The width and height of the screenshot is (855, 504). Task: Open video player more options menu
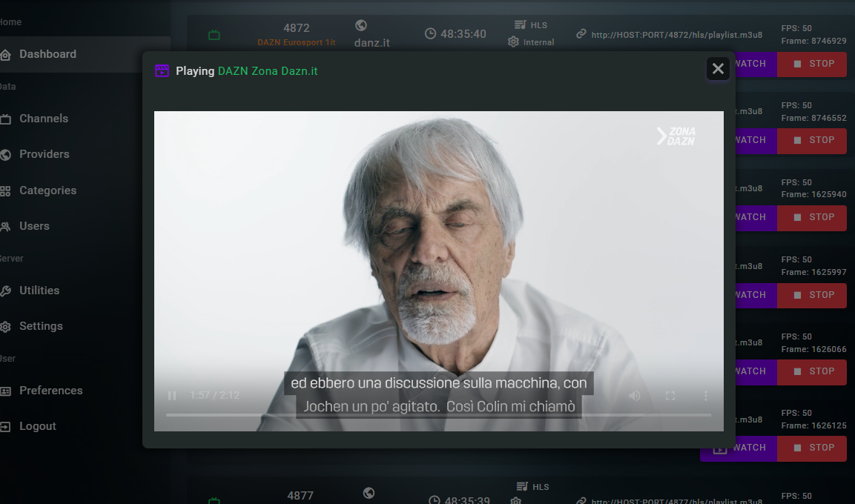pyautogui.click(x=706, y=396)
